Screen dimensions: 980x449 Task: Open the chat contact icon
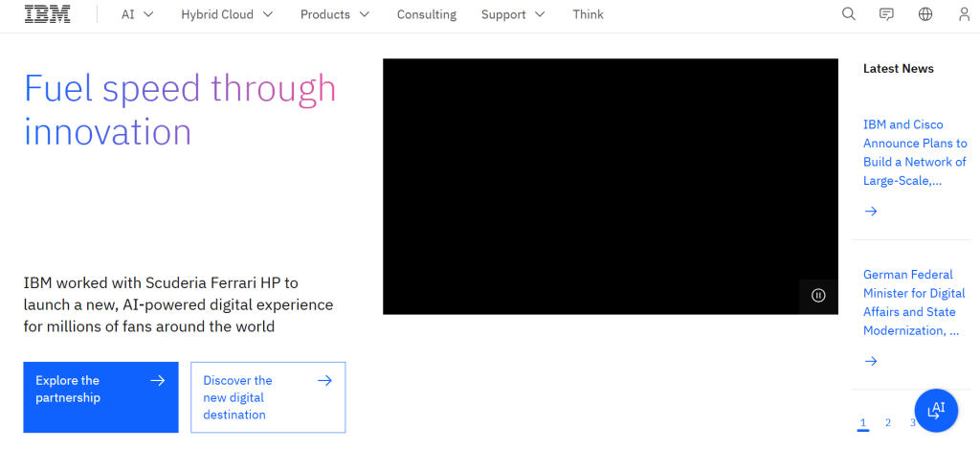coord(886,14)
